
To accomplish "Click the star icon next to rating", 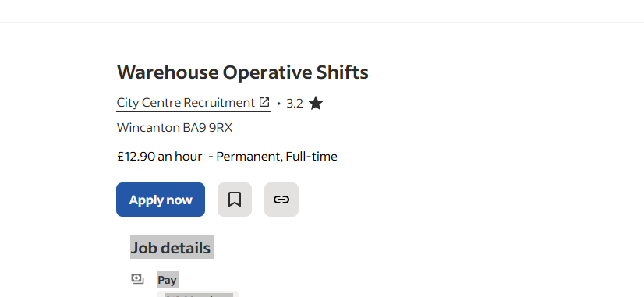I will [x=316, y=103].
